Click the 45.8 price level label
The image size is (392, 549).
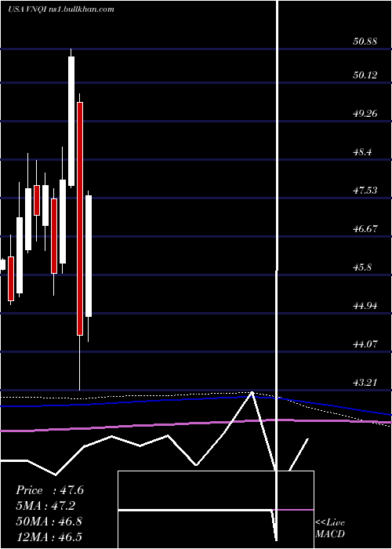(x=362, y=267)
